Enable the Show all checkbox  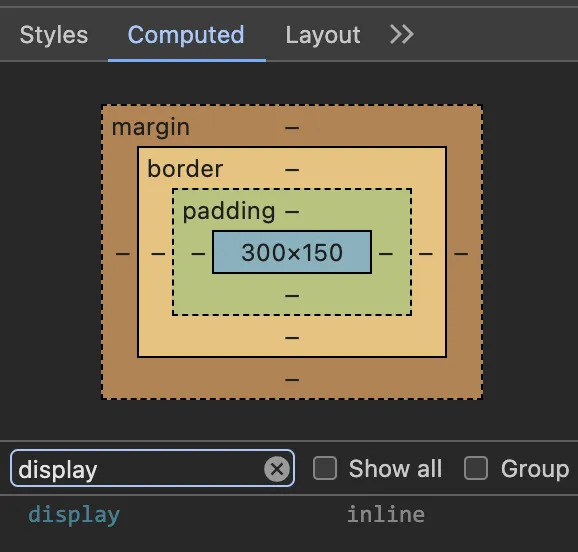[x=325, y=468]
